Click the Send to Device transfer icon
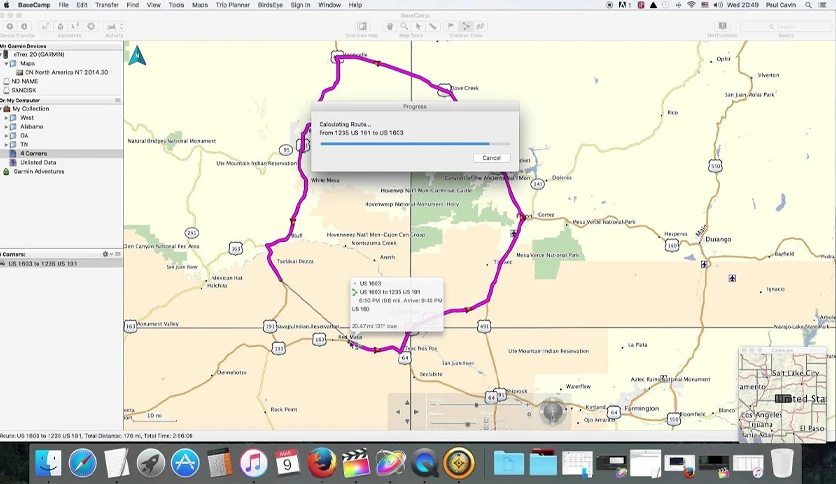The height and width of the screenshot is (484, 836). (10, 26)
